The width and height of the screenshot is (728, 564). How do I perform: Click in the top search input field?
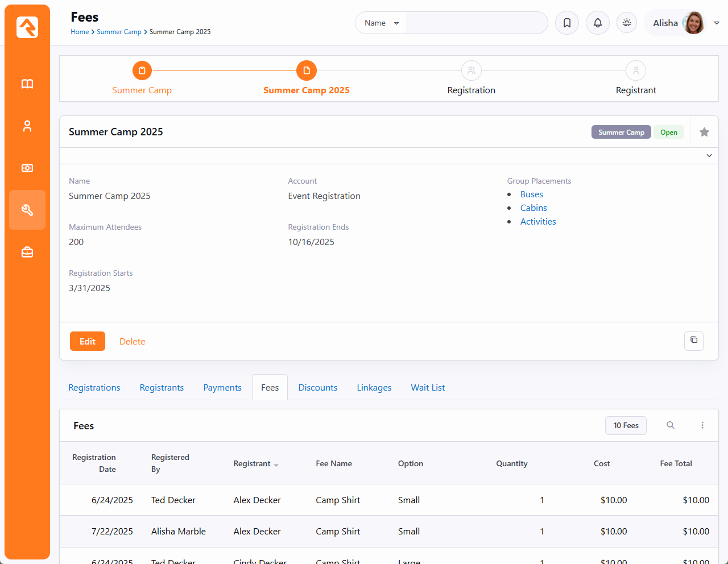coord(477,23)
